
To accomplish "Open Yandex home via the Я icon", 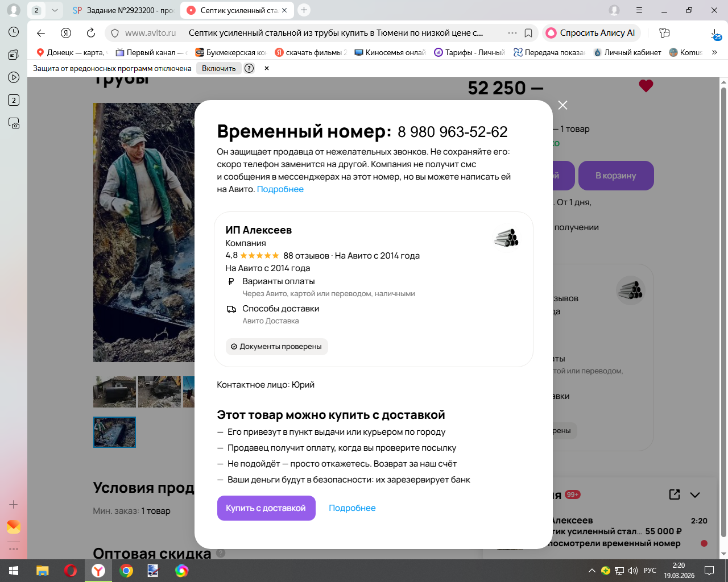I will (x=66, y=33).
